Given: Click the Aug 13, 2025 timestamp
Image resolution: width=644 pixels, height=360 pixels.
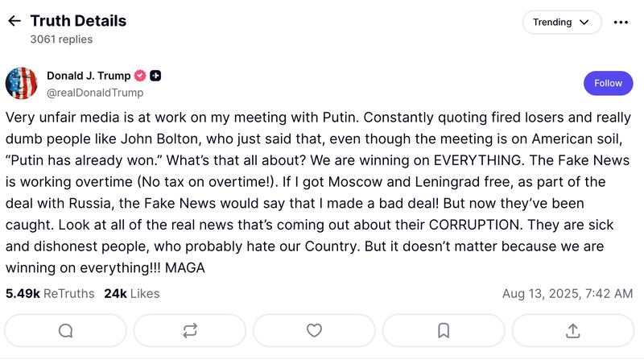Looking at the screenshot, I should coord(567,293).
